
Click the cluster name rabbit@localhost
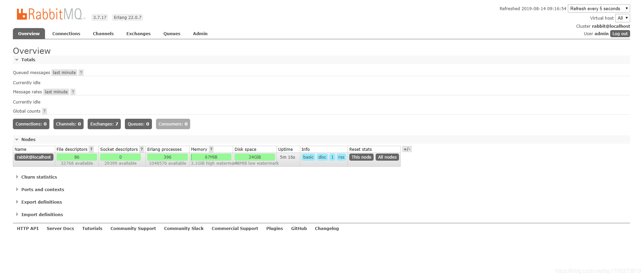pyautogui.click(x=611, y=26)
